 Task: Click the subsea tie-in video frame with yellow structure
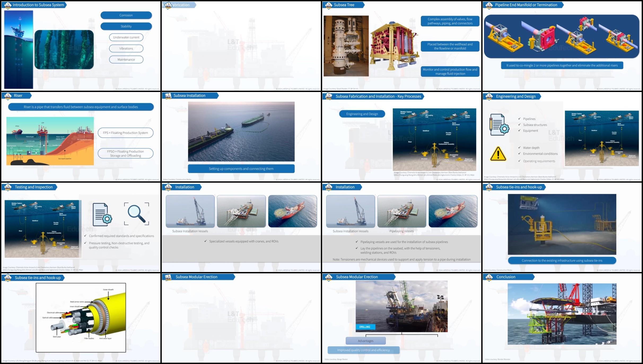(562, 224)
